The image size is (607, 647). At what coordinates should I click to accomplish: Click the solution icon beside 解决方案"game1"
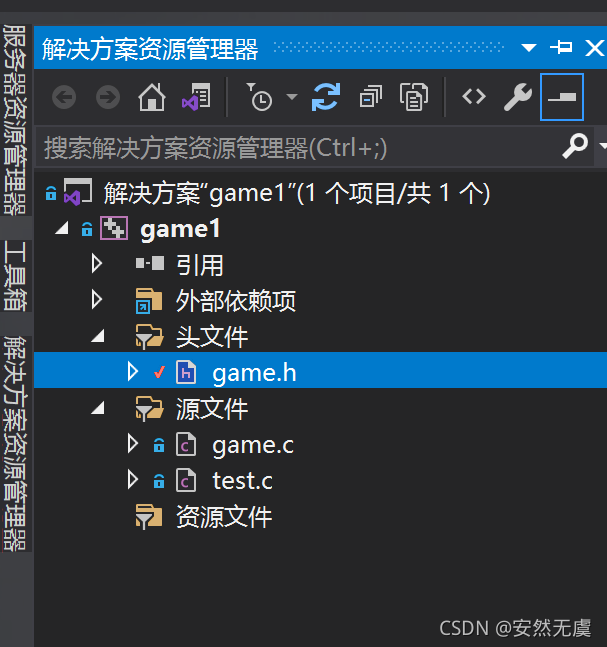click(78, 192)
